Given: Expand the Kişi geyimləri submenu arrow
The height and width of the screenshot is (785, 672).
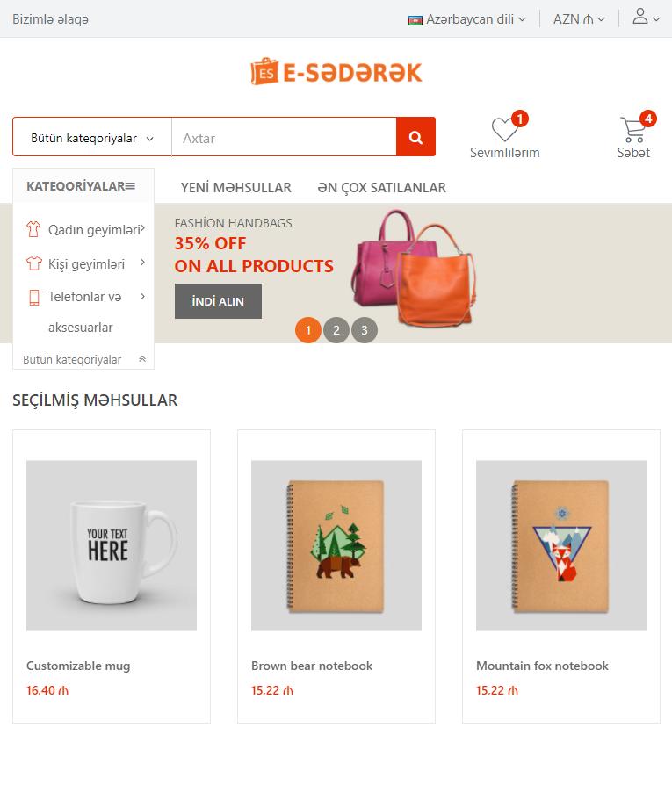Looking at the screenshot, I should point(142,263).
